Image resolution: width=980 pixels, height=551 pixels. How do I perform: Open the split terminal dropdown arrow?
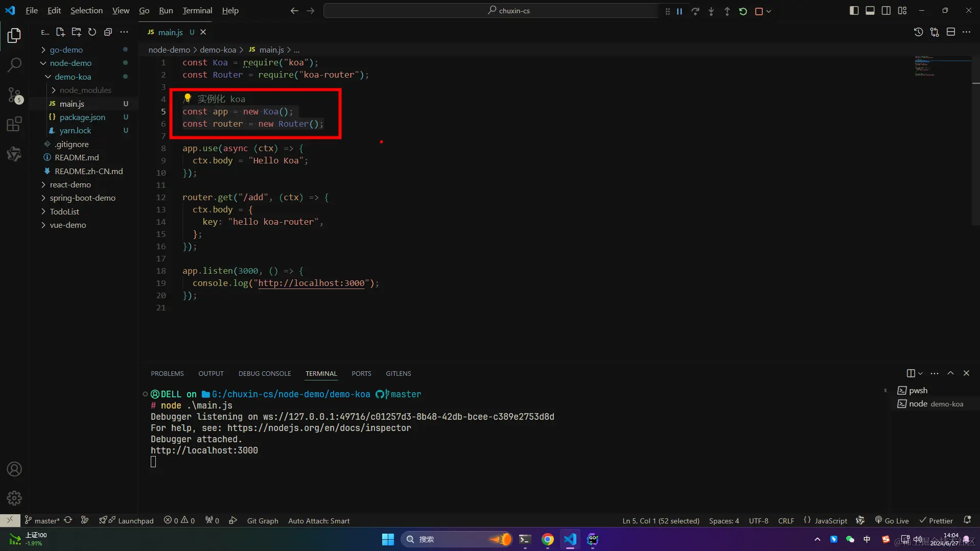[921, 373]
